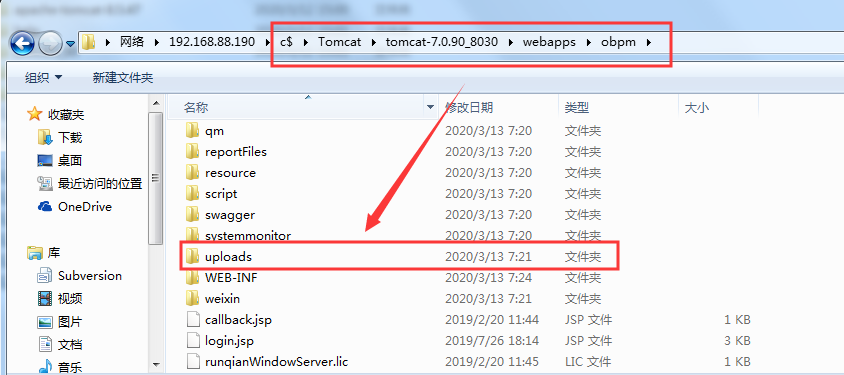Click the qm folder icon
The image size is (844, 375).
pyautogui.click(x=193, y=130)
